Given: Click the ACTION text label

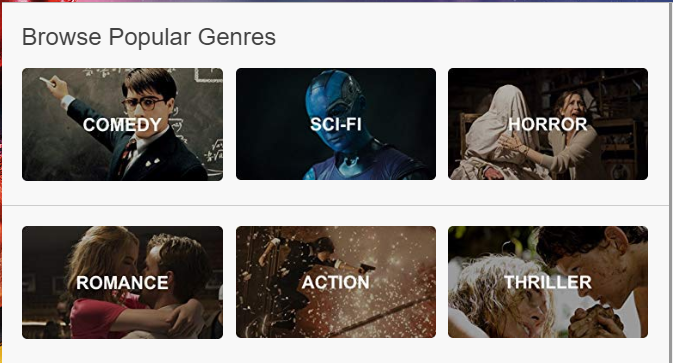Looking at the screenshot, I should pyautogui.click(x=336, y=282).
